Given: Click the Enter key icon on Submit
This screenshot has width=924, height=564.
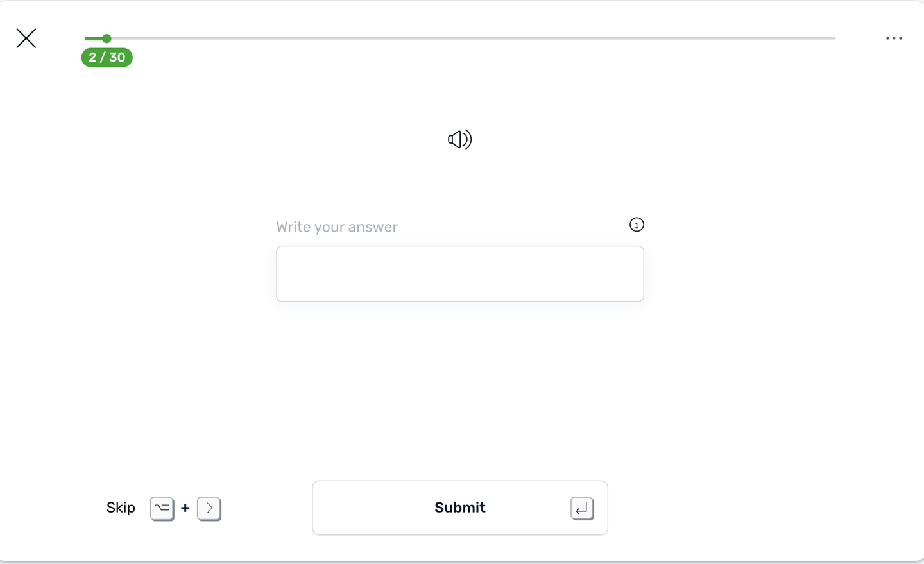Looking at the screenshot, I should [582, 508].
